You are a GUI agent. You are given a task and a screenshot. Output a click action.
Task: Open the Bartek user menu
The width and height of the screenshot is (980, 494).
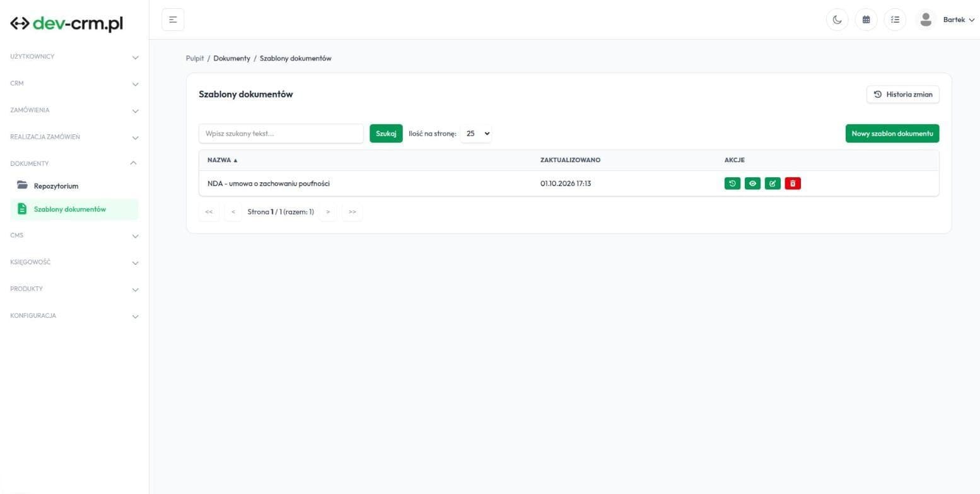(x=959, y=20)
